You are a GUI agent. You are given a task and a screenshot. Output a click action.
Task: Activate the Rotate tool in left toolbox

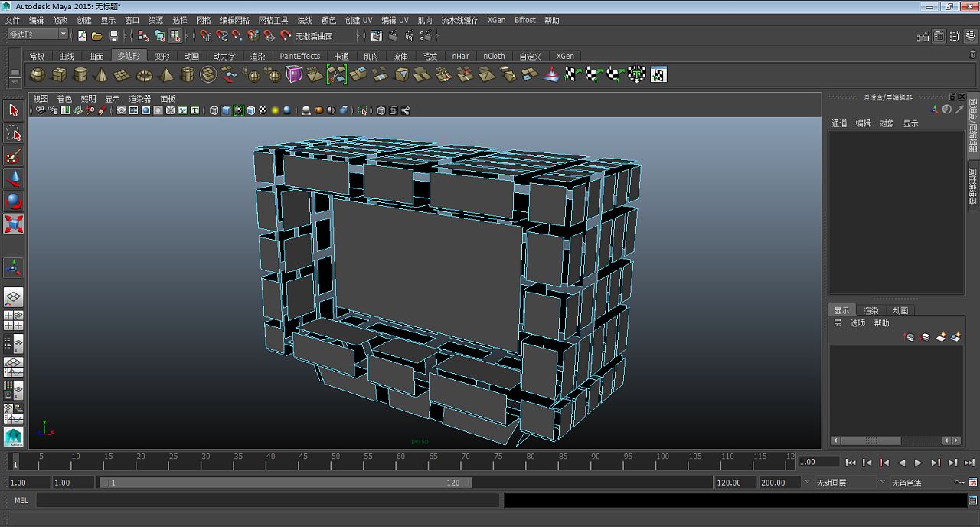(14, 201)
